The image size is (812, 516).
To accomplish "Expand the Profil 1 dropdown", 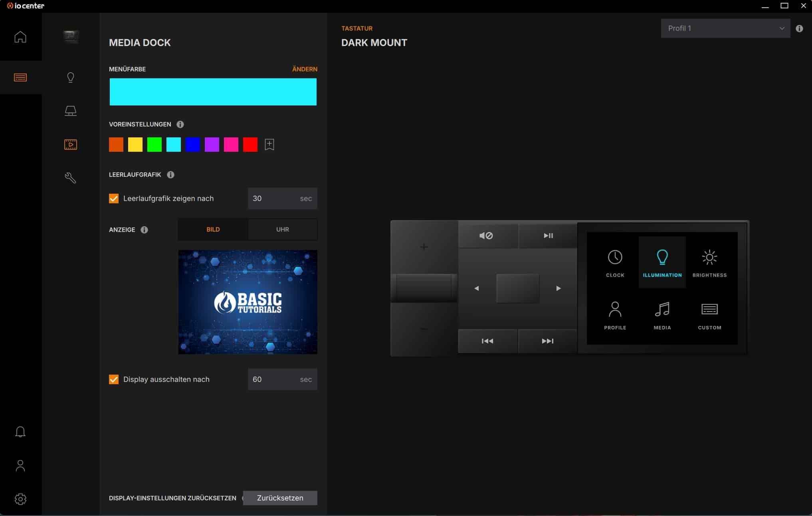I will [725, 28].
